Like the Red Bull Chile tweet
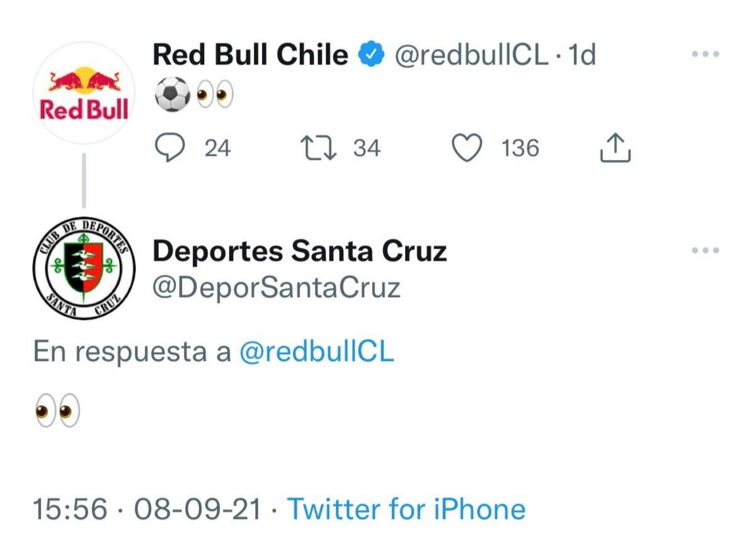The width and height of the screenshot is (756, 546). click(x=467, y=148)
